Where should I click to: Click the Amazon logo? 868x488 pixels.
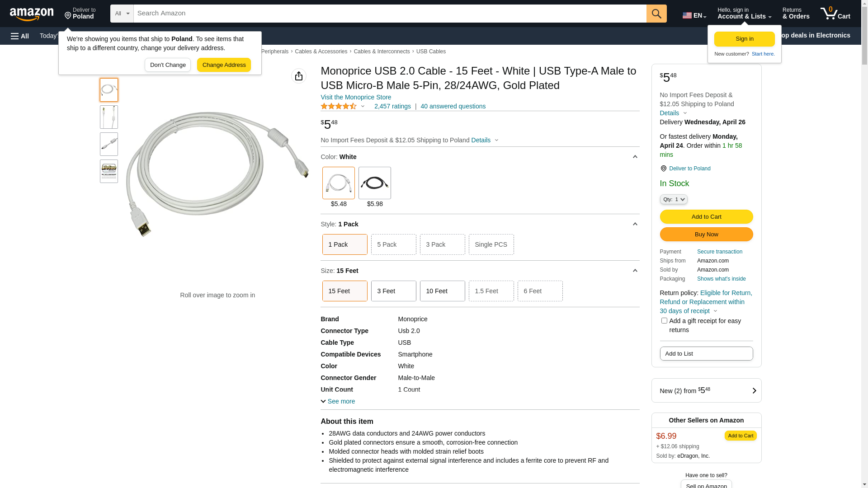(x=32, y=14)
